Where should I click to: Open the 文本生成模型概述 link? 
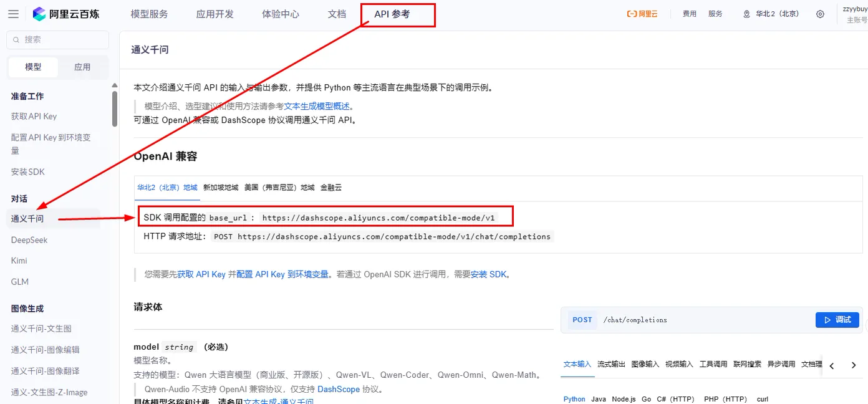(x=317, y=106)
